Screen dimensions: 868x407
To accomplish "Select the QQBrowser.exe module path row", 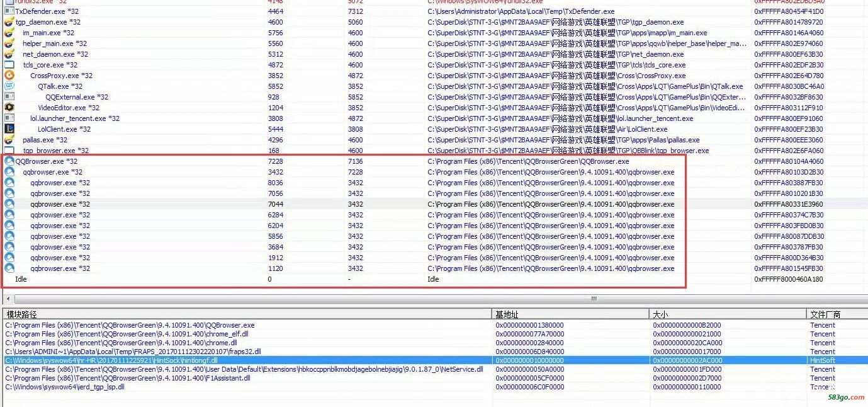I will 434,325.
